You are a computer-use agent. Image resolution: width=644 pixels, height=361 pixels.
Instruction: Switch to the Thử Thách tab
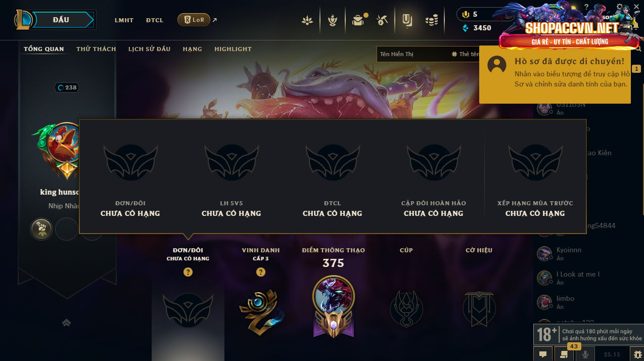[96, 49]
